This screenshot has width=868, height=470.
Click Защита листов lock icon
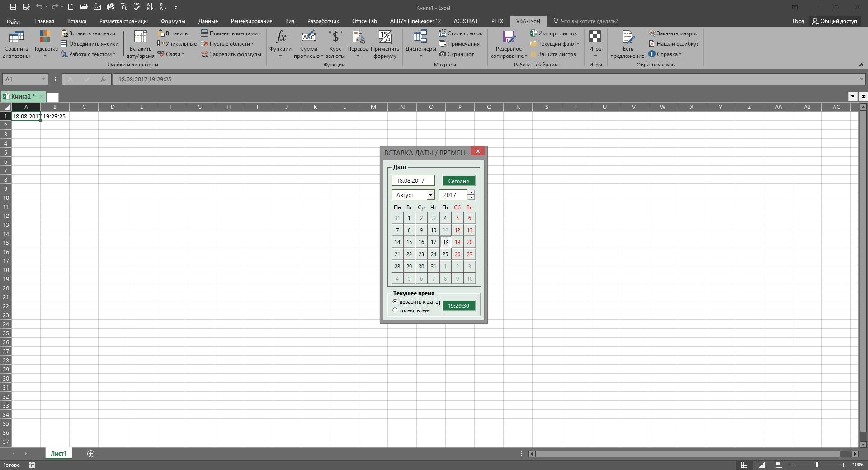point(553,54)
